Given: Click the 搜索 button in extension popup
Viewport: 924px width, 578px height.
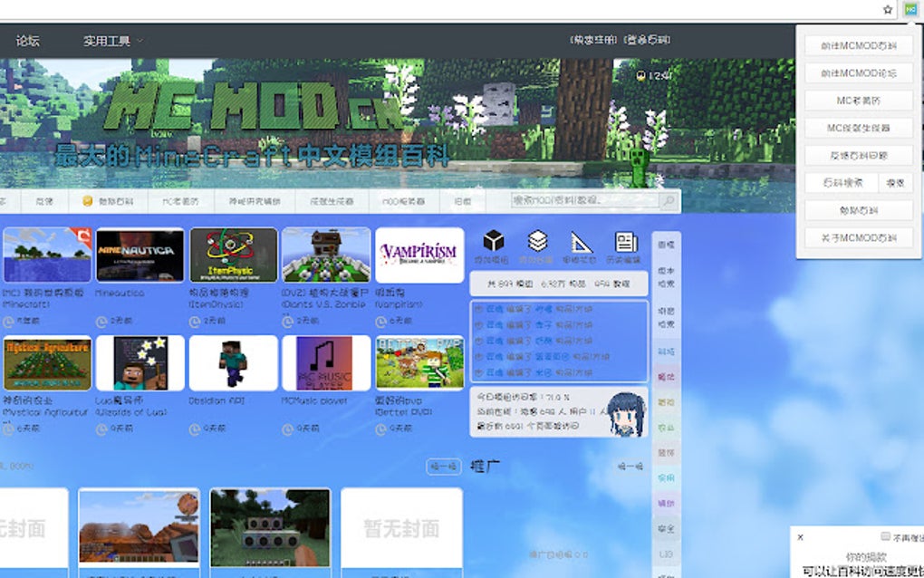Looking at the screenshot, I should pyautogui.click(x=896, y=183).
